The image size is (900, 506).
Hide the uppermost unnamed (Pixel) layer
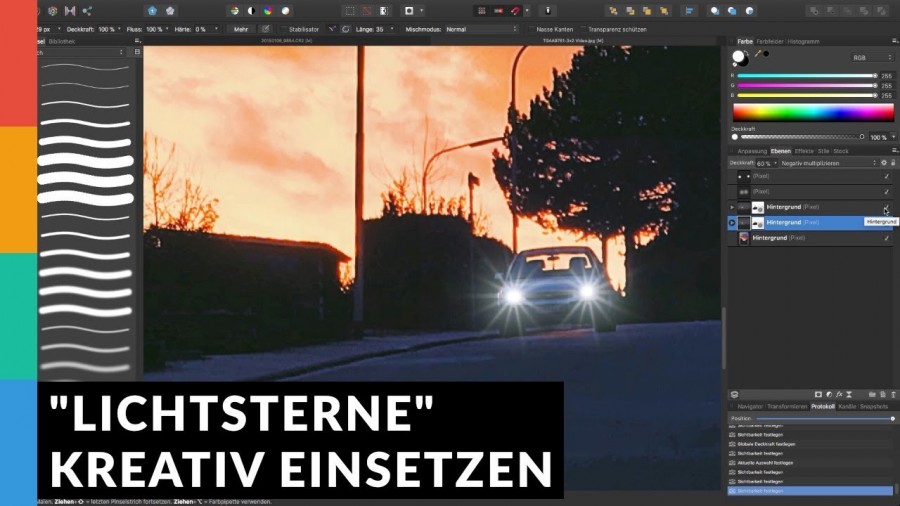coord(887,176)
